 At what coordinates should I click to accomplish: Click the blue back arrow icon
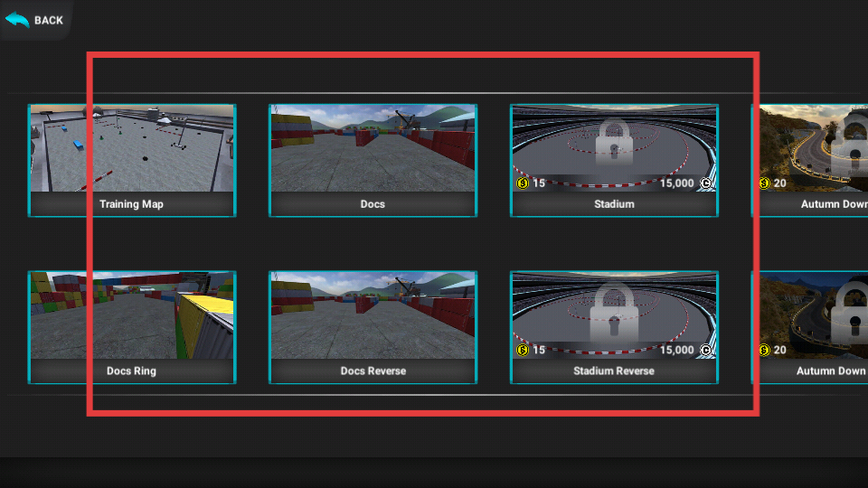pyautogui.click(x=17, y=19)
